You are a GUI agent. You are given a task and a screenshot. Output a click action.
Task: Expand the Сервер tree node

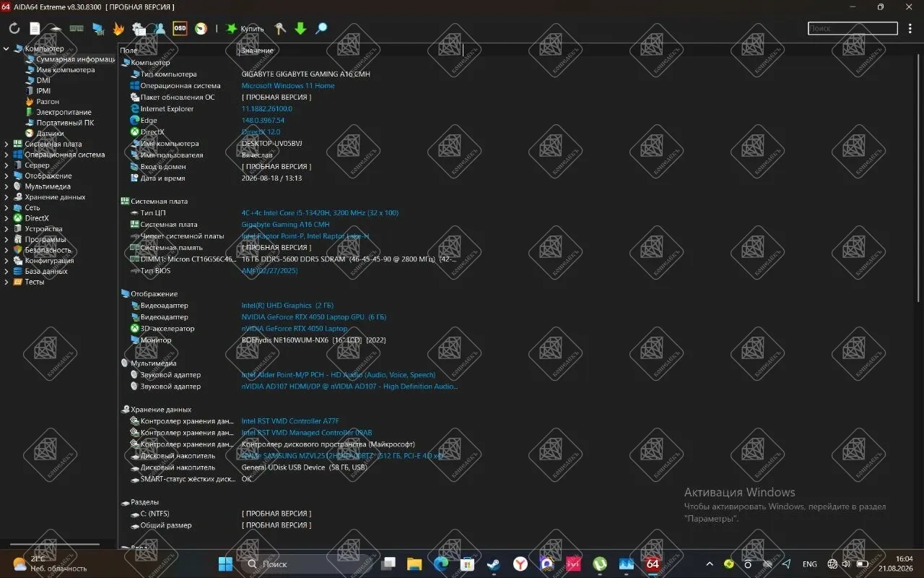tap(6, 165)
